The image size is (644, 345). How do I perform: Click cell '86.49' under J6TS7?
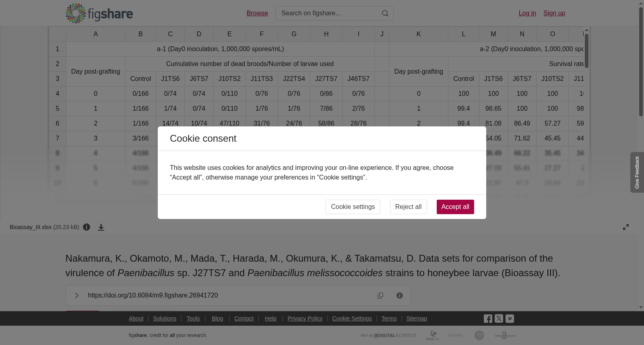point(522,124)
